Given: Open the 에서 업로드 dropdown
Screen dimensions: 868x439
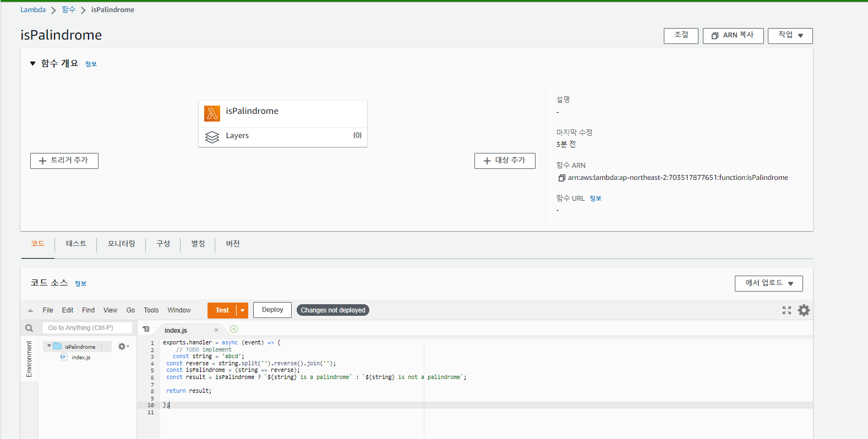Looking at the screenshot, I should tap(769, 283).
